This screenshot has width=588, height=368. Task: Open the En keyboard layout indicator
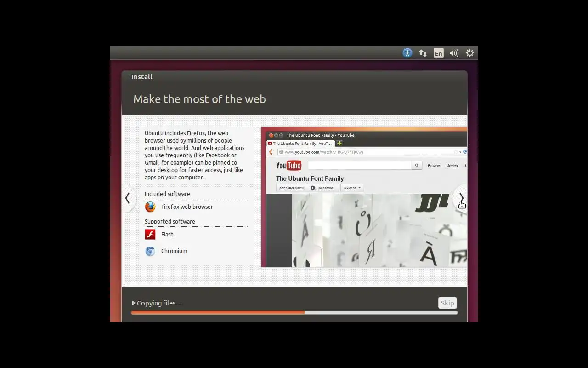[439, 53]
